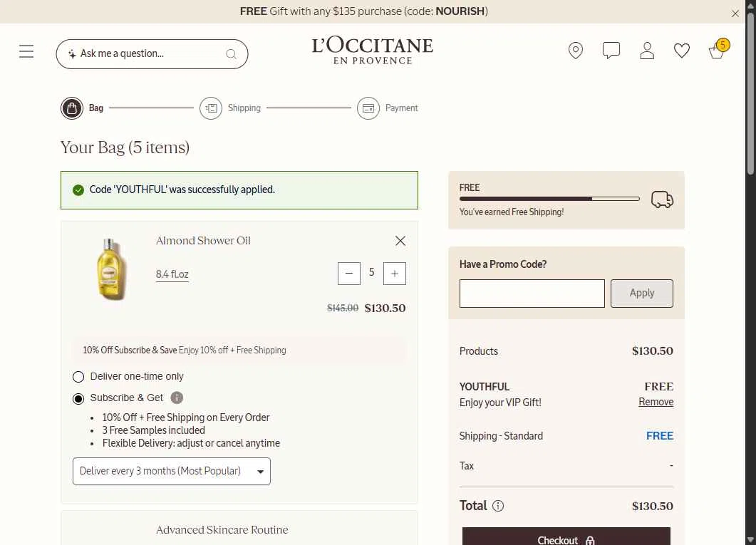Image resolution: width=756 pixels, height=545 pixels.
Task: Click the Advanced Skincare Routine item title
Action: pyautogui.click(x=222, y=529)
